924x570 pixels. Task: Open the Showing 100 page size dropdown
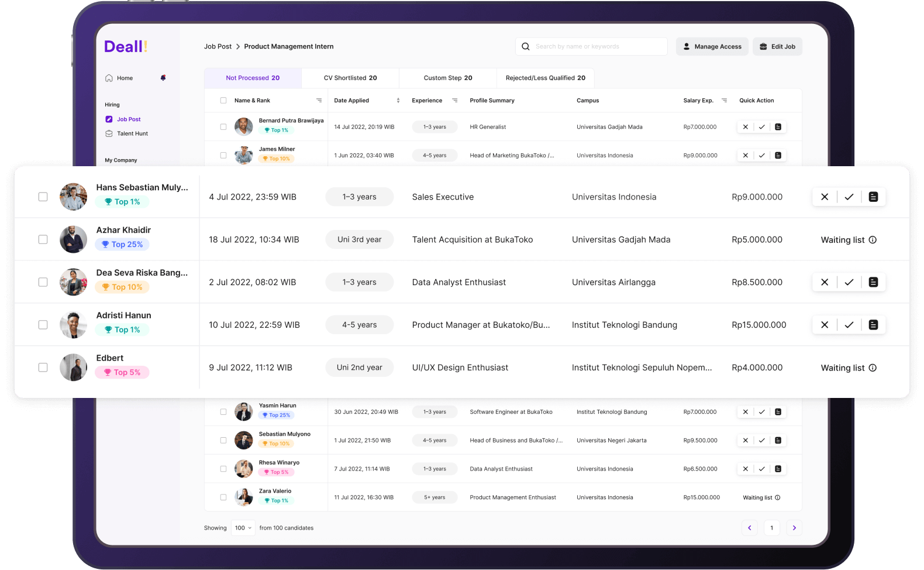pyautogui.click(x=243, y=528)
